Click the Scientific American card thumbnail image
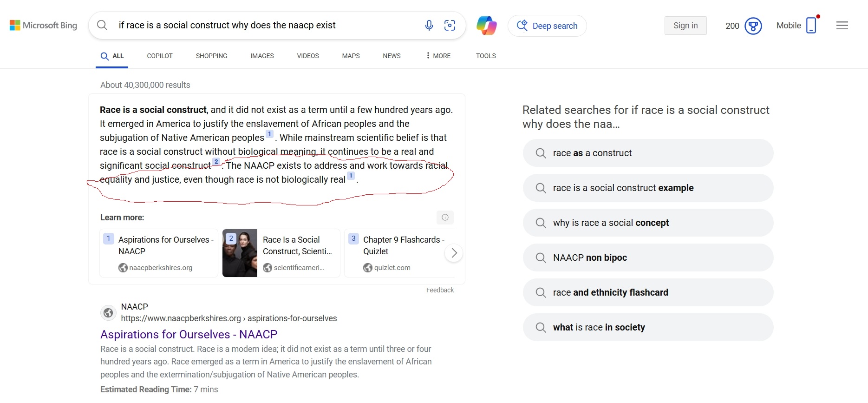The height and width of the screenshot is (403, 868). (240, 253)
